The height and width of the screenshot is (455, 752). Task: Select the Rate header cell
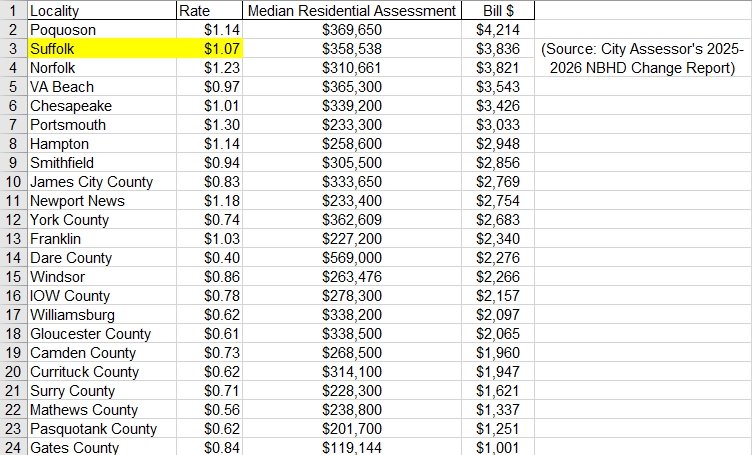click(x=209, y=11)
